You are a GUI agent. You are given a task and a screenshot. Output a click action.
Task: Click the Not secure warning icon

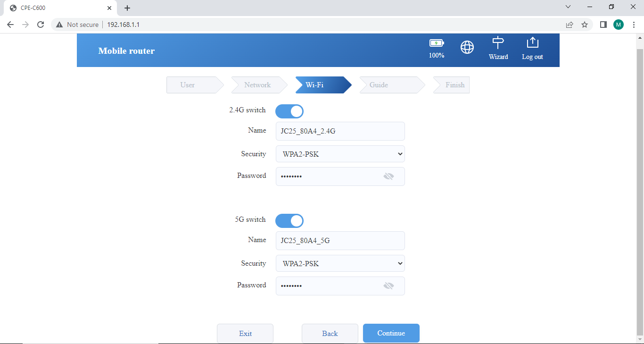point(59,25)
